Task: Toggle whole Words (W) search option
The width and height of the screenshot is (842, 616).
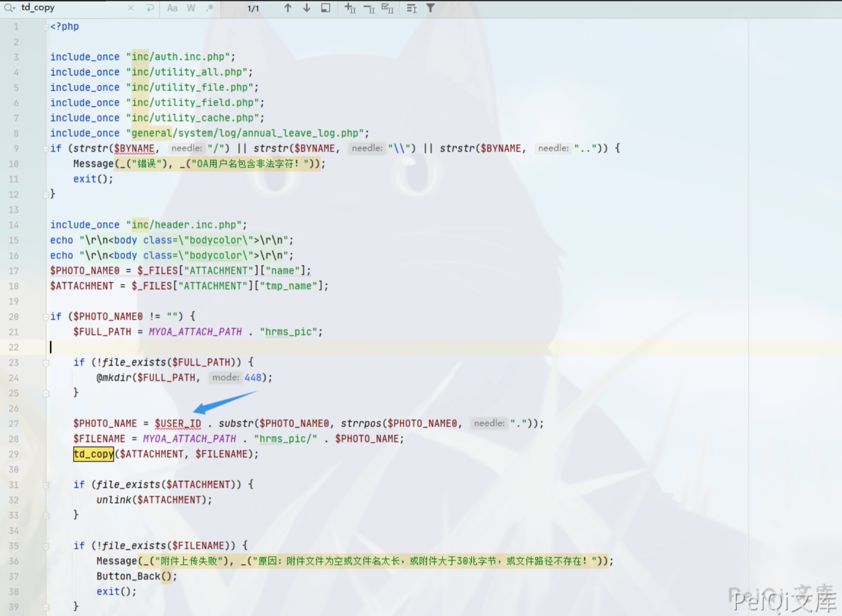Action: click(191, 8)
